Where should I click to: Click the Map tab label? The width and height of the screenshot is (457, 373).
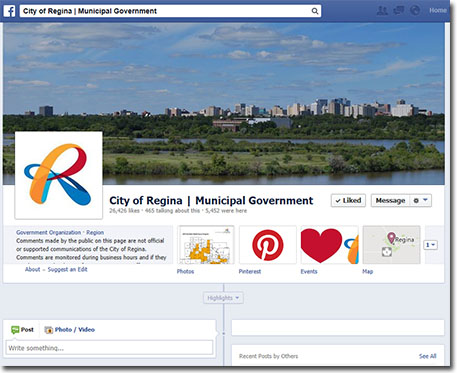click(367, 271)
